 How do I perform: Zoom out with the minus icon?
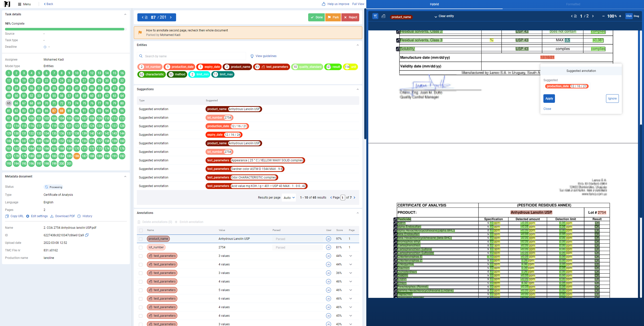click(603, 16)
